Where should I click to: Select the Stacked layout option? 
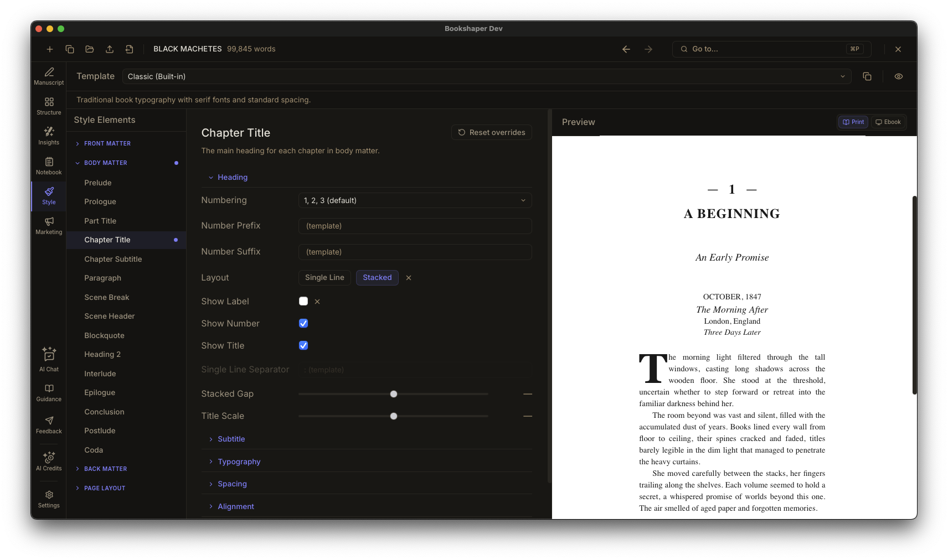377,278
